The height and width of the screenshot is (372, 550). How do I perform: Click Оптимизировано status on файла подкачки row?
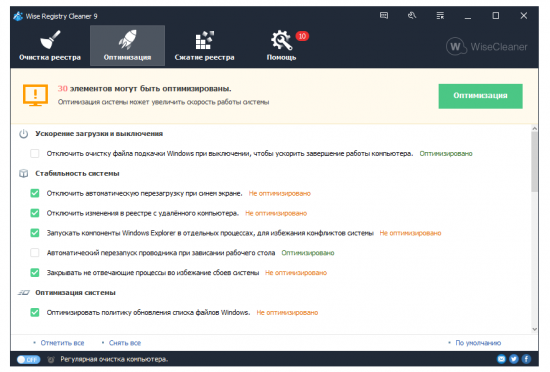pyautogui.click(x=446, y=153)
